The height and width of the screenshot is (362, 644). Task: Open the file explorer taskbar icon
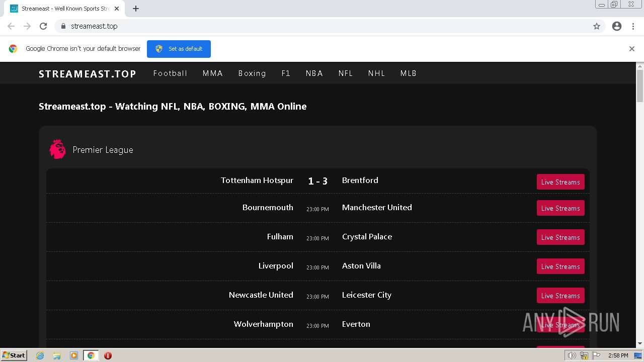[57, 355]
